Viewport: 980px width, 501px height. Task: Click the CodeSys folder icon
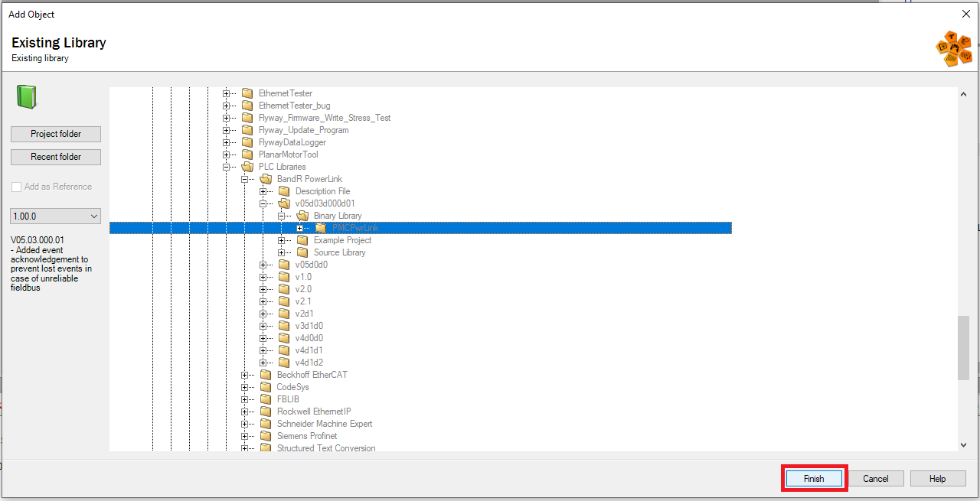point(266,387)
